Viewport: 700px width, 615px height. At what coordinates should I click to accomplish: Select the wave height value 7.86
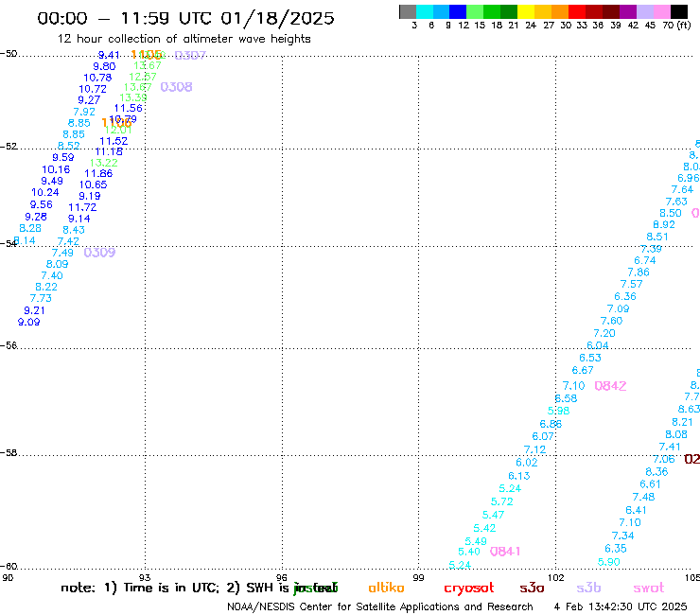[x=638, y=272]
